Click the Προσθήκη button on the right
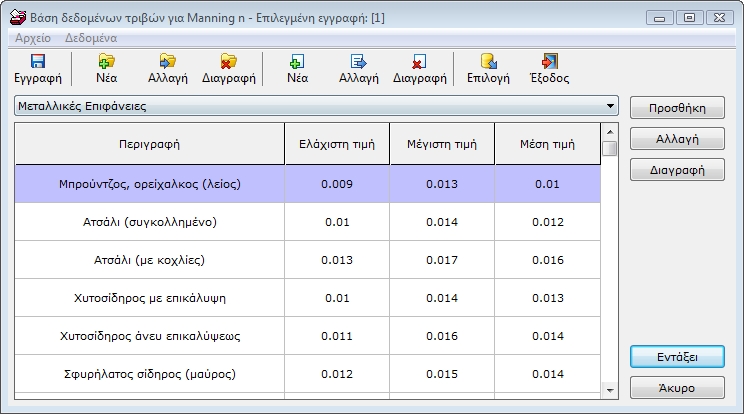This screenshot has width=744, height=414. pos(677,108)
